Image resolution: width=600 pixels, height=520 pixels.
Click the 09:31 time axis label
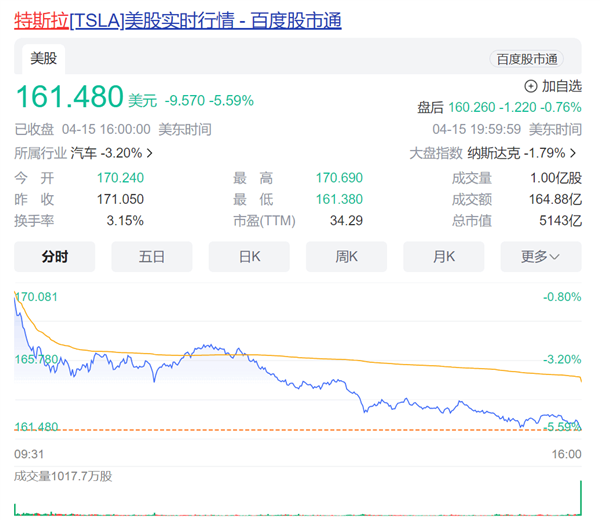29,454
